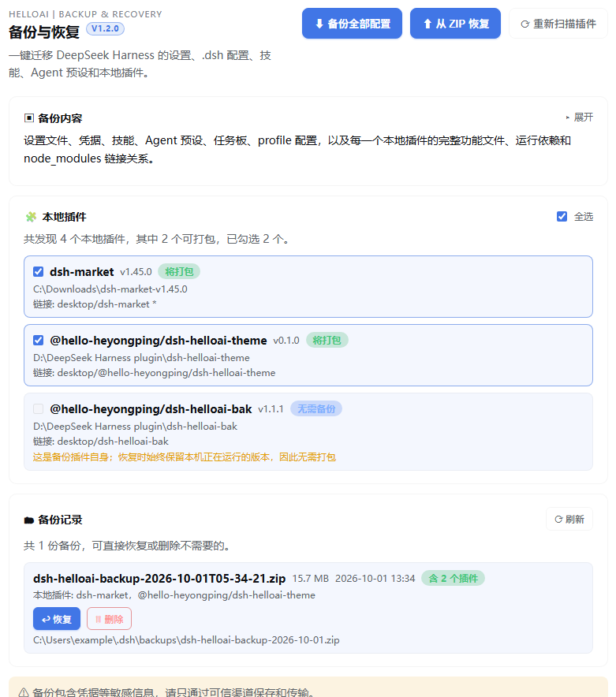Click the square icon beside 备份内容
The image size is (616, 697).
click(29, 118)
